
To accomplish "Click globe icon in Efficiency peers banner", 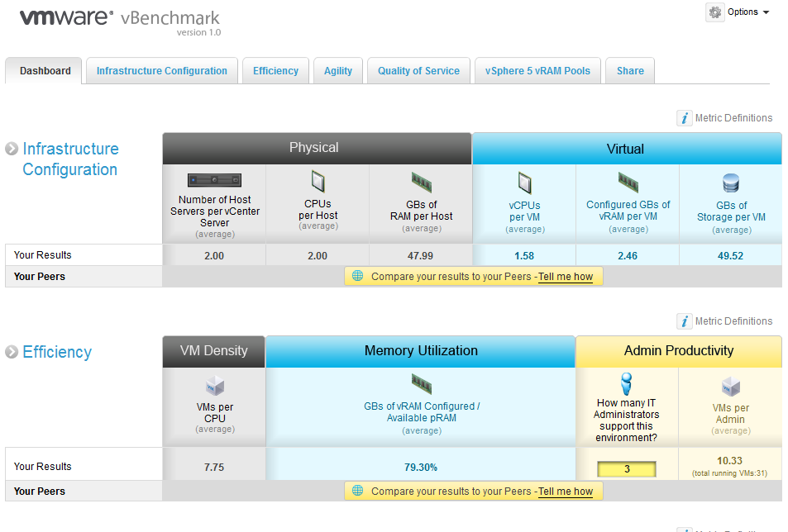I will (x=357, y=491).
